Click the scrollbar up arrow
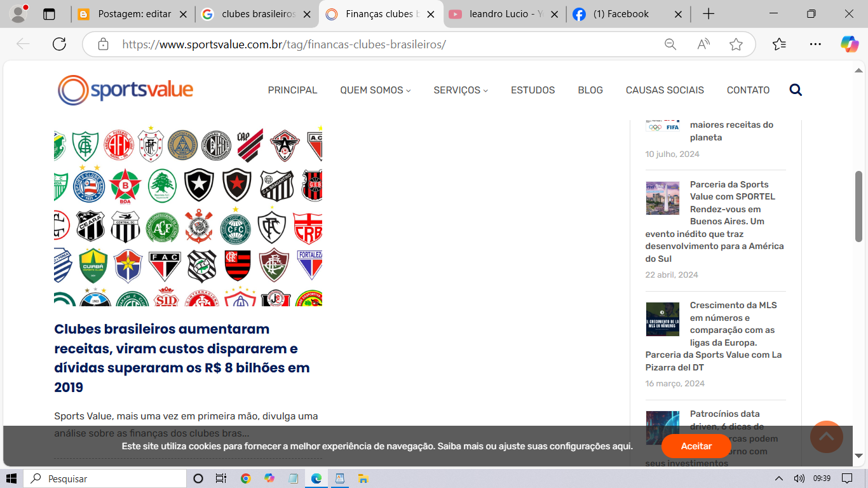868x488 pixels. point(858,70)
